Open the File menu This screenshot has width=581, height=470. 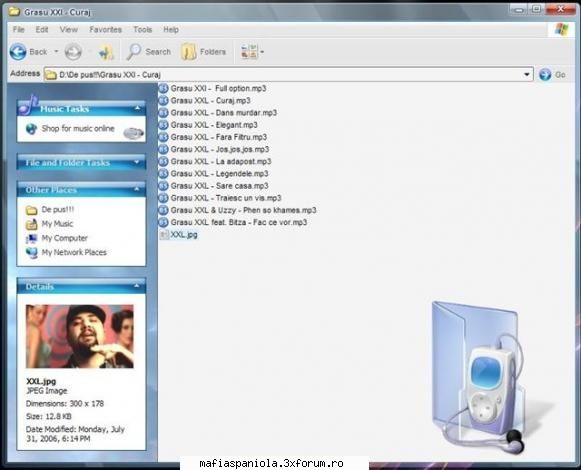point(19,30)
